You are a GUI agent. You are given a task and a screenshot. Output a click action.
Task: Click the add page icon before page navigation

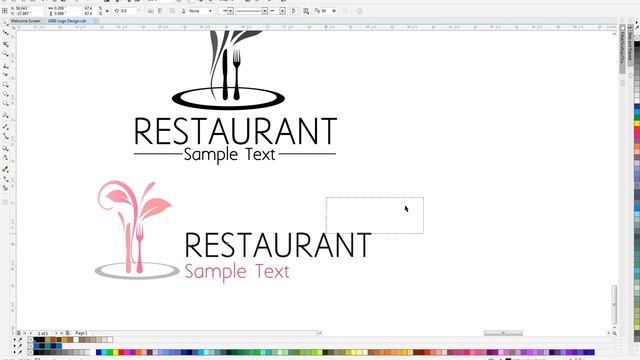point(19,333)
